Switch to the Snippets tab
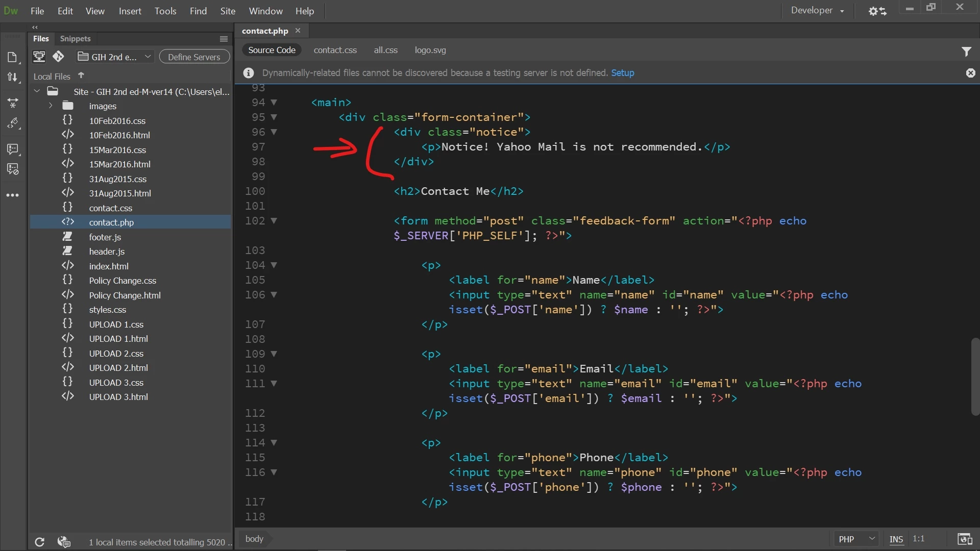The height and width of the screenshot is (551, 980). coord(75,39)
